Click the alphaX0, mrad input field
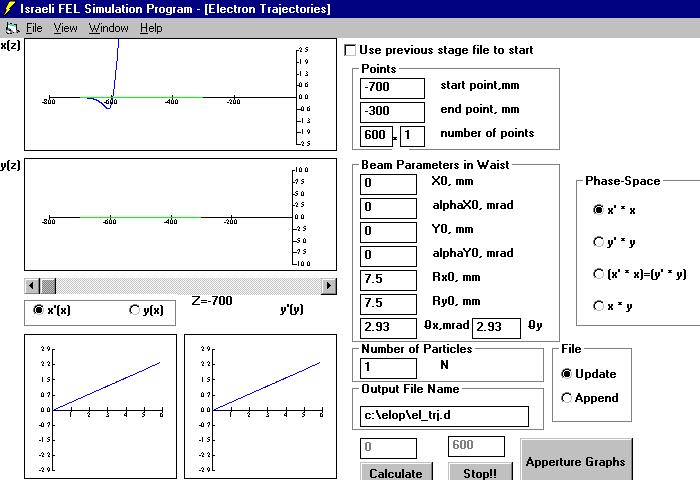The height and width of the screenshot is (480, 700). click(388, 208)
